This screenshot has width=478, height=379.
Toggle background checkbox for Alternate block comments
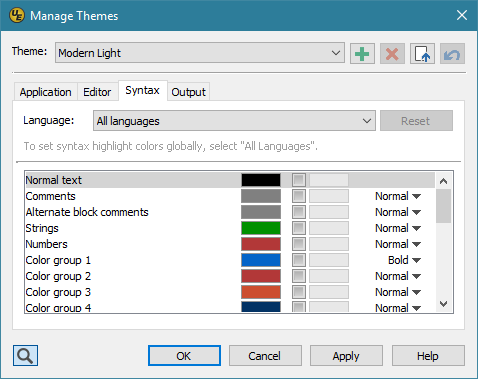[299, 212]
